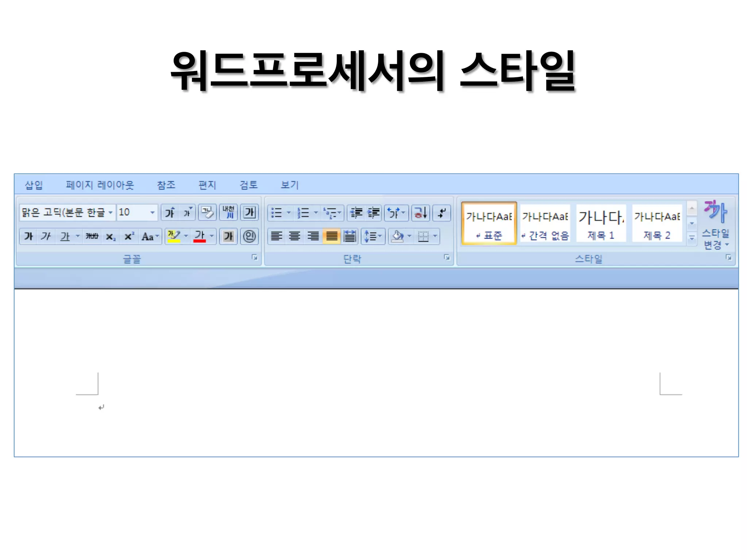Toggle show paragraph marks

442,213
